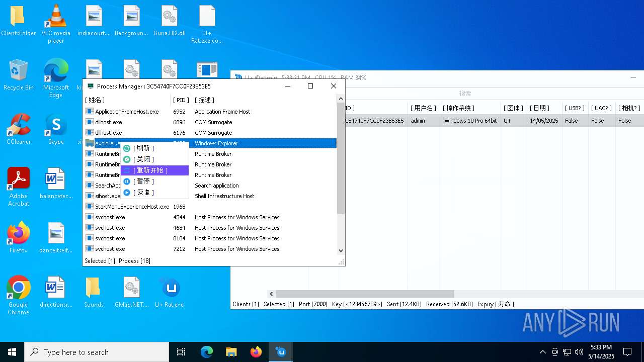Launch Adobe Acrobat desktop shortcut
644x362 pixels.
click(x=18, y=187)
